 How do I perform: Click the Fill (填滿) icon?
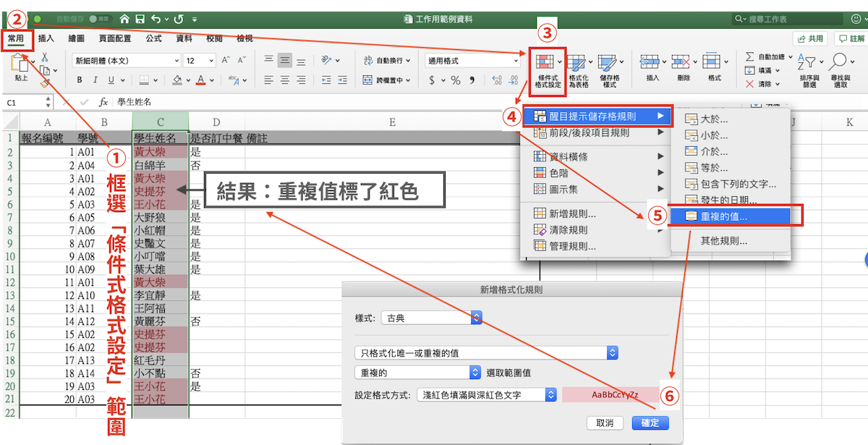point(749,70)
